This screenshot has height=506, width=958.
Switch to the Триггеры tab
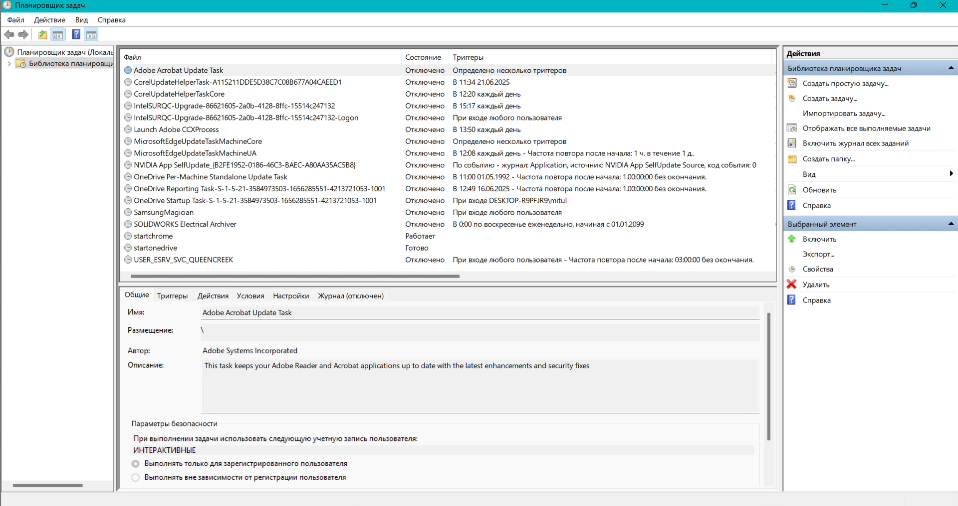[x=172, y=296]
